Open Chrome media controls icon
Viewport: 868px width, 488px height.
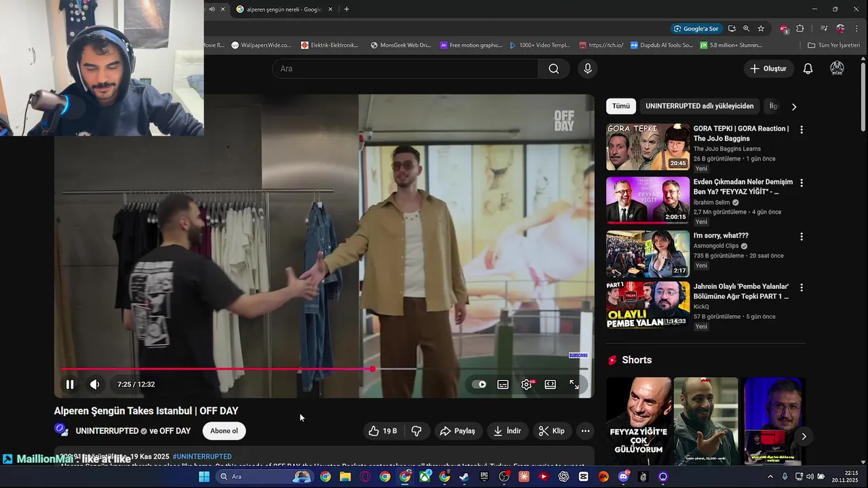pos(824,28)
